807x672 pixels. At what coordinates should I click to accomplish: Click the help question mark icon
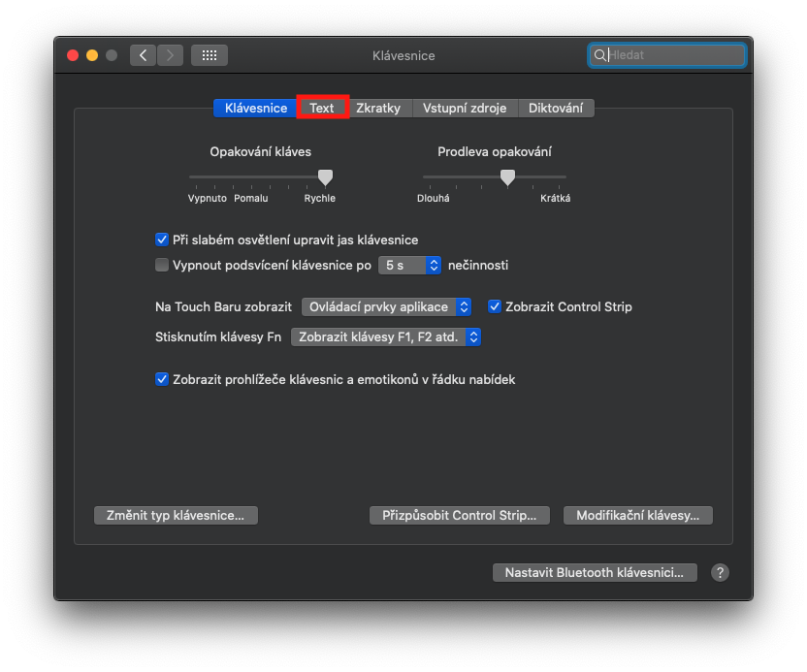(720, 572)
